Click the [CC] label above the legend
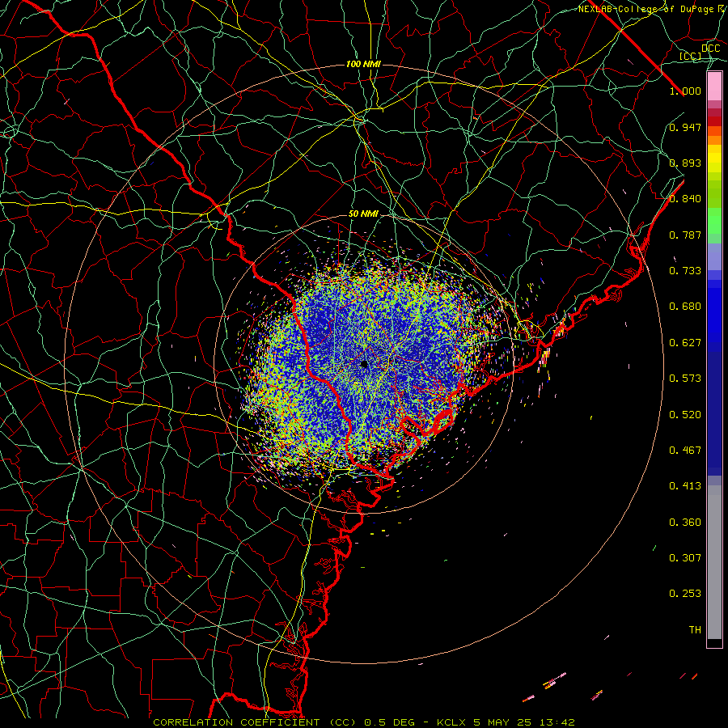This screenshot has height=728, width=728. point(691,56)
